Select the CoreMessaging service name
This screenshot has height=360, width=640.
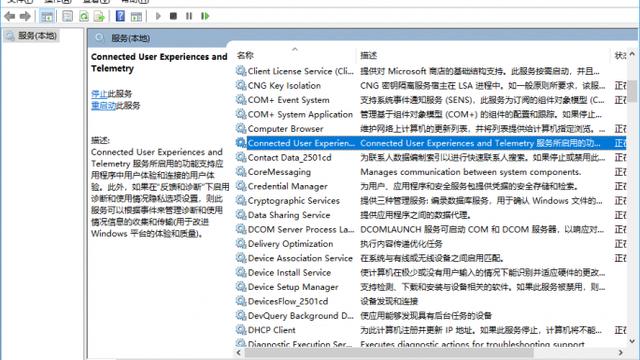(x=279, y=172)
